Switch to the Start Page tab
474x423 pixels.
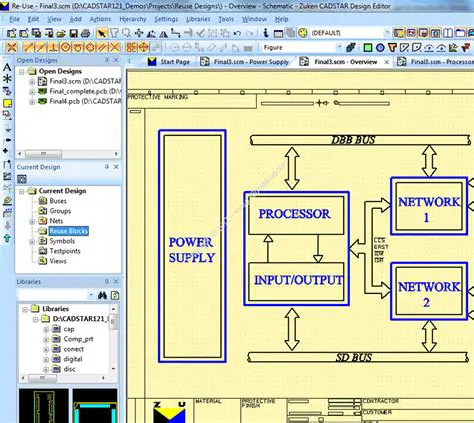point(169,62)
